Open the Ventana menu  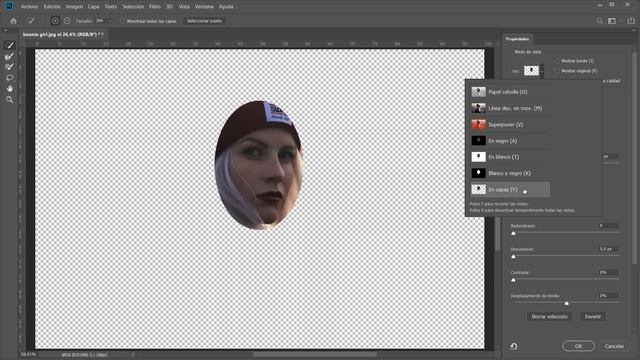point(204,7)
